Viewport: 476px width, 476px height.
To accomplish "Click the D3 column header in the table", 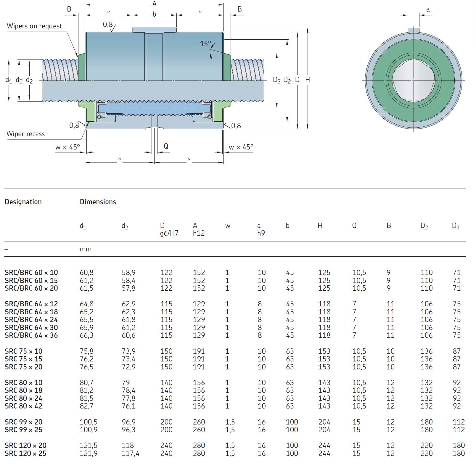I will click(x=455, y=226).
